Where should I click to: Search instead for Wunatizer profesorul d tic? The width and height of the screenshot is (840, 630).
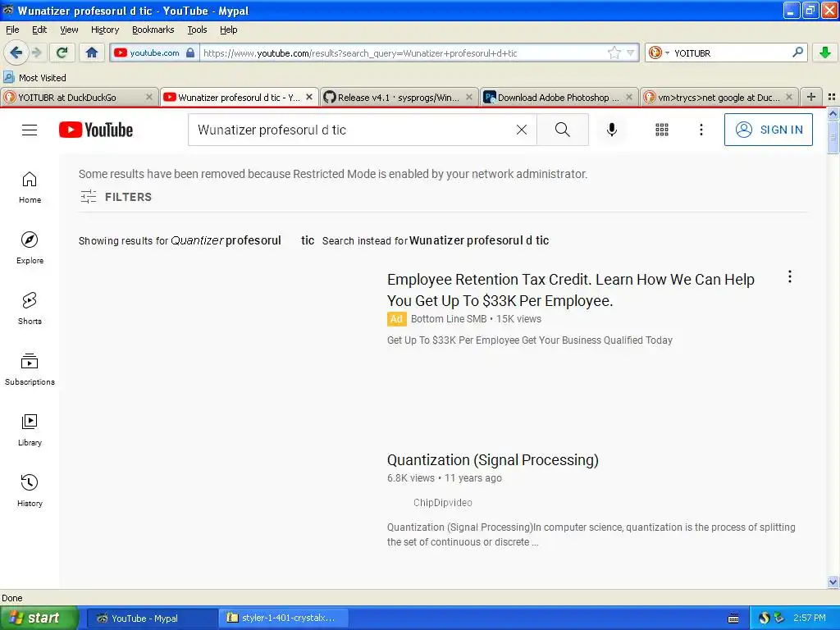479,240
